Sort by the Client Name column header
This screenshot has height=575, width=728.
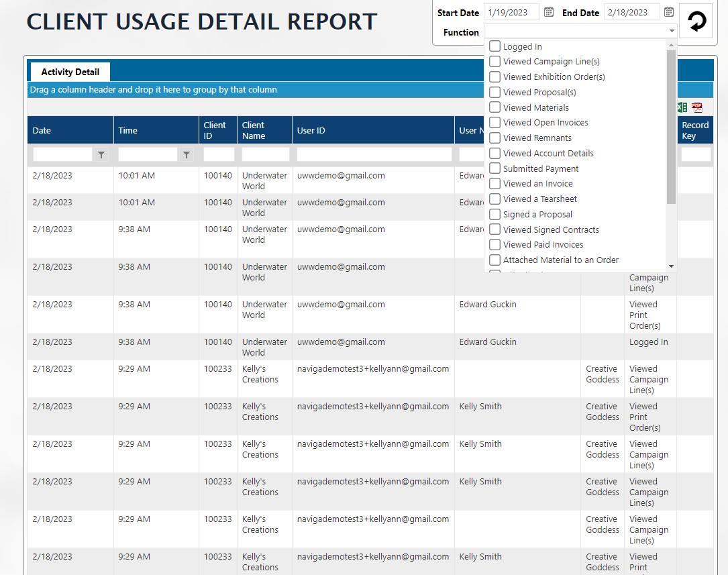pos(254,130)
